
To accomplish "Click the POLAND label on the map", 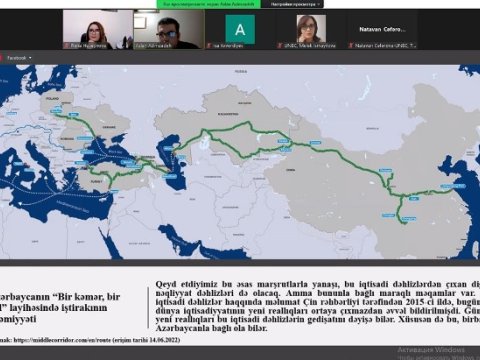I will [53, 99].
